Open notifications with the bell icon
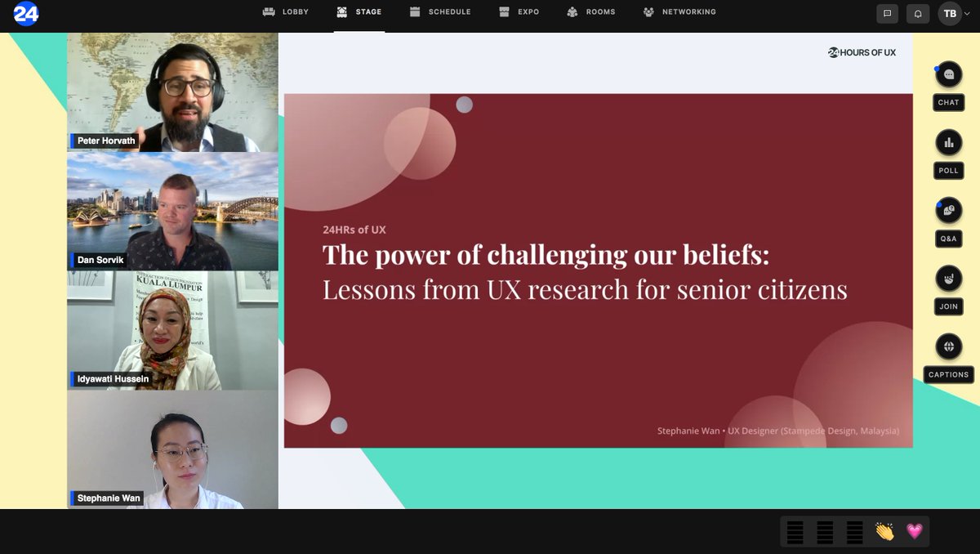This screenshot has height=554, width=980. tap(918, 14)
